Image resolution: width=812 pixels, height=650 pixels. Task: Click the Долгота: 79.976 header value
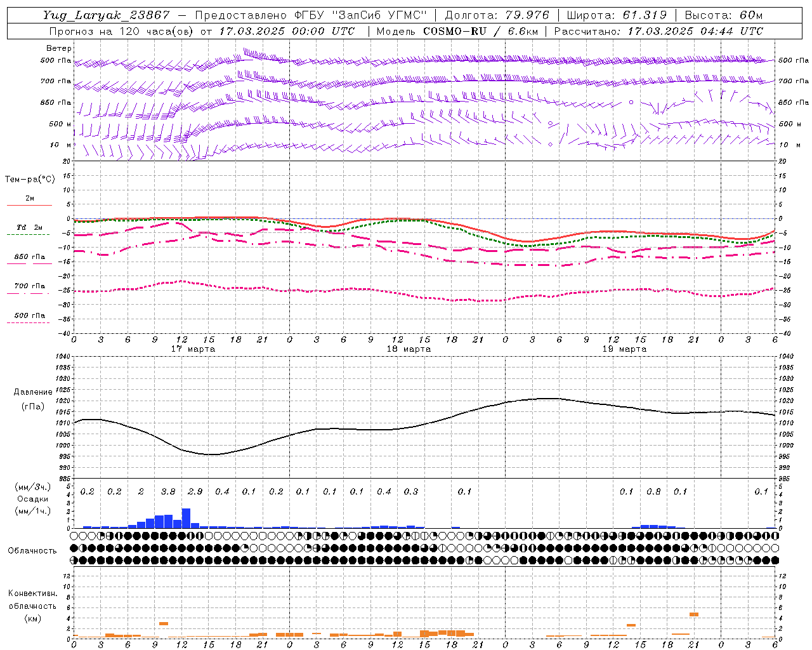tap(497, 15)
